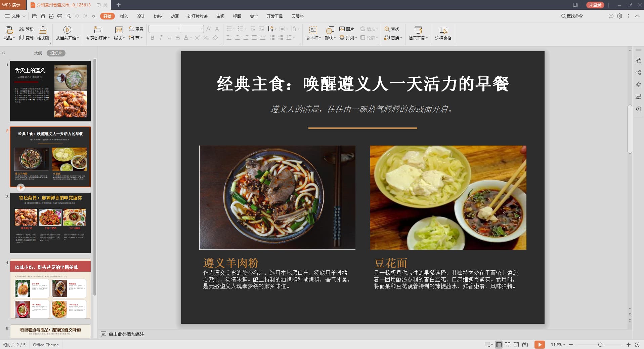
Task: Click 新建幻灯片 new slide icon
Action: [98, 30]
